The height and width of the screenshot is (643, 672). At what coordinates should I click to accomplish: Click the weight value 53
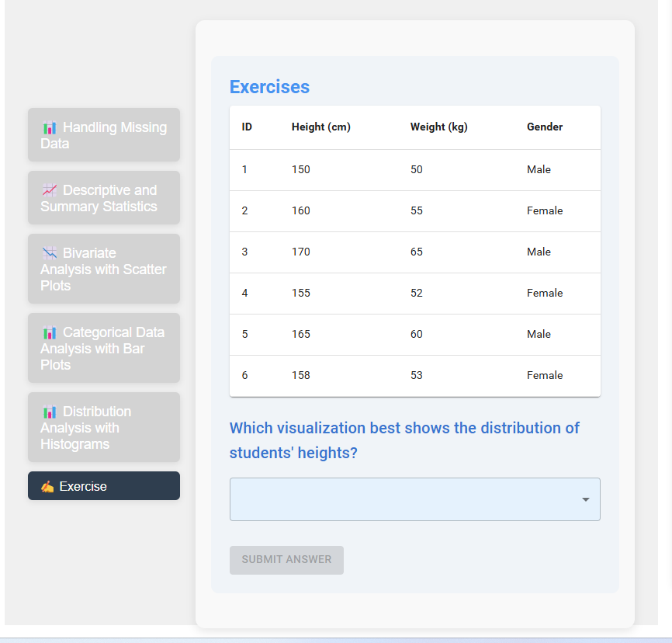click(417, 375)
